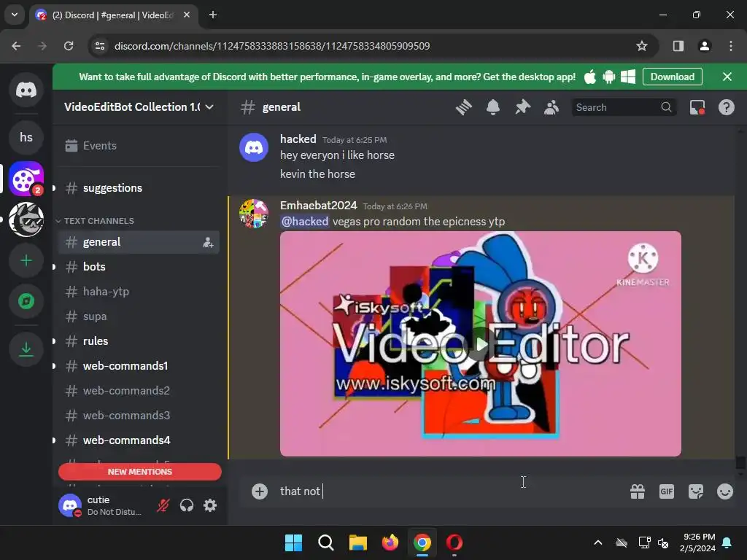Toggle the microphone mute button
This screenshot has height=560, width=747.
coord(163,505)
